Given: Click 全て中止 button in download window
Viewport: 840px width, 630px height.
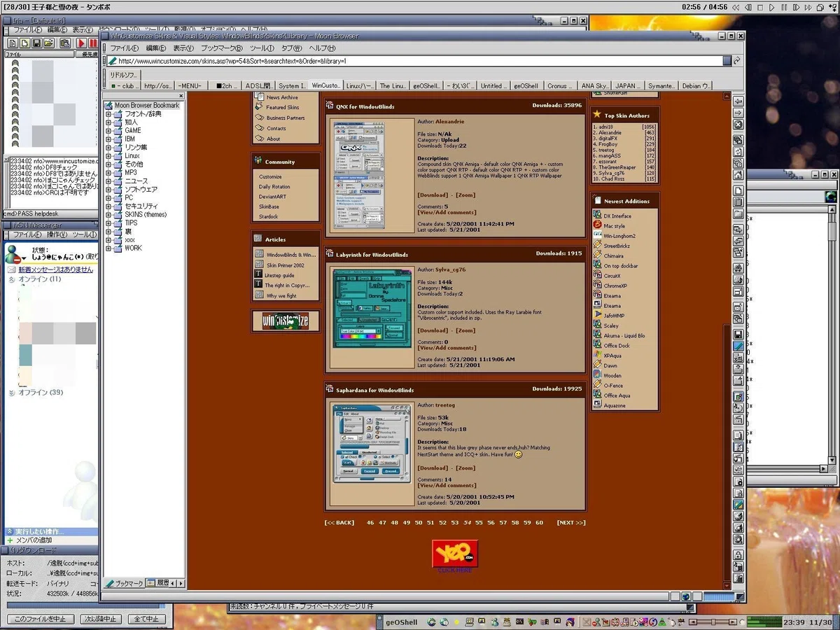Looking at the screenshot, I should tap(147, 619).
